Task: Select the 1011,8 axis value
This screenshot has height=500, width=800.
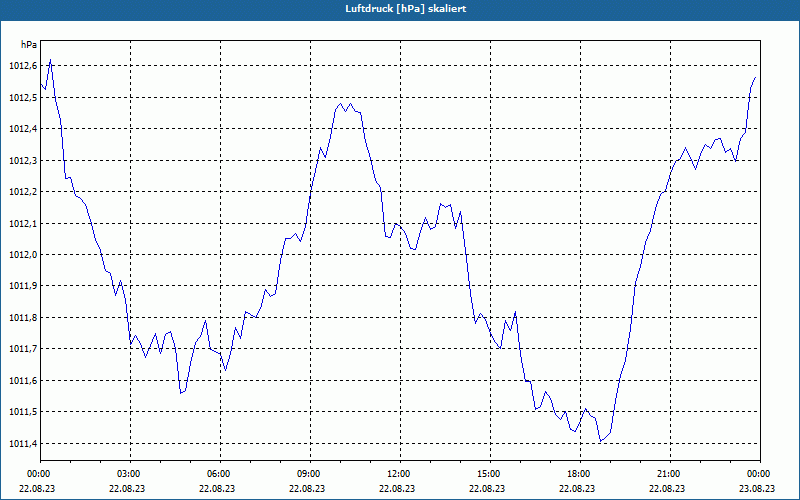Action: tap(23, 317)
